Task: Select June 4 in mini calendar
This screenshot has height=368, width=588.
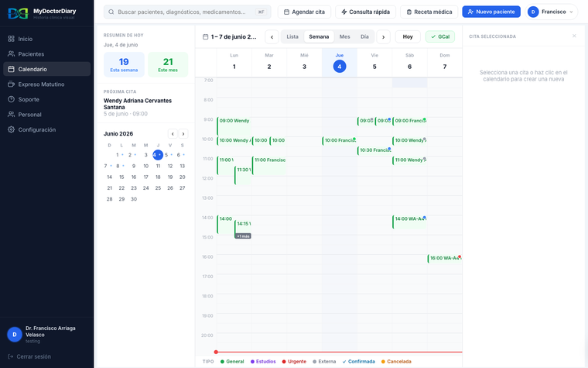Action: tap(158, 155)
